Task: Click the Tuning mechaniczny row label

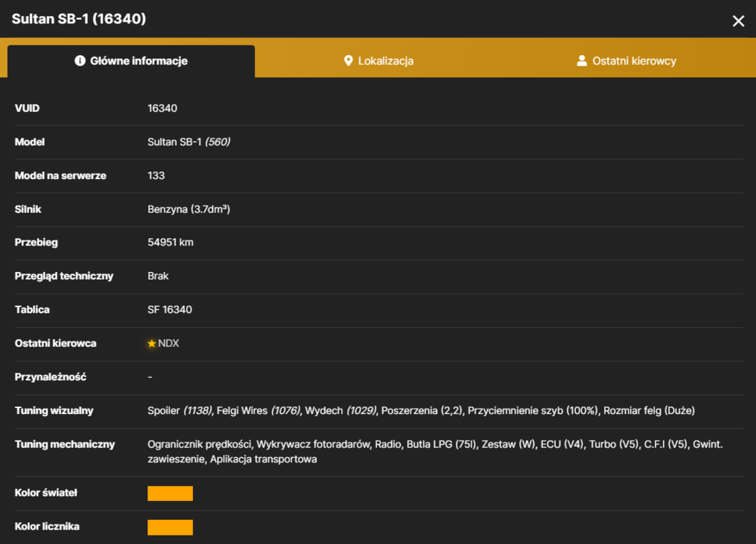Action: pyautogui.click(x=64, y=445)
